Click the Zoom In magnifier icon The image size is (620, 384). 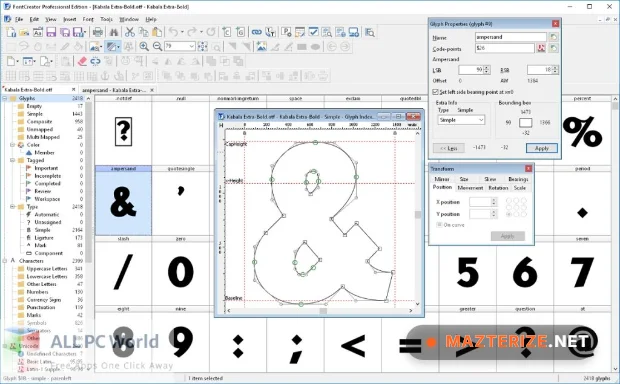144,47
